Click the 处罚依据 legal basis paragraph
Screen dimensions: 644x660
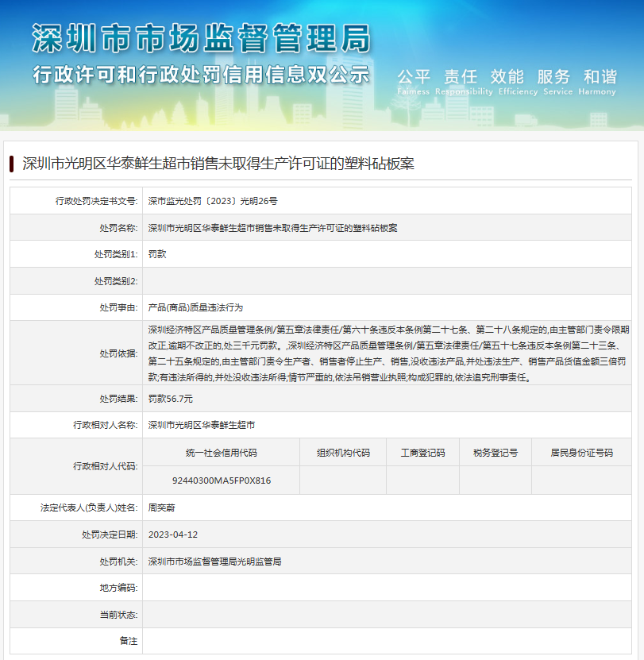pos(388,353)
